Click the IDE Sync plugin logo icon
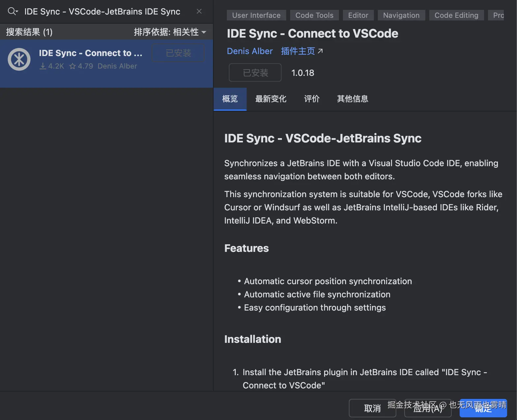517x420 pixels. click(x=19, y=59)
